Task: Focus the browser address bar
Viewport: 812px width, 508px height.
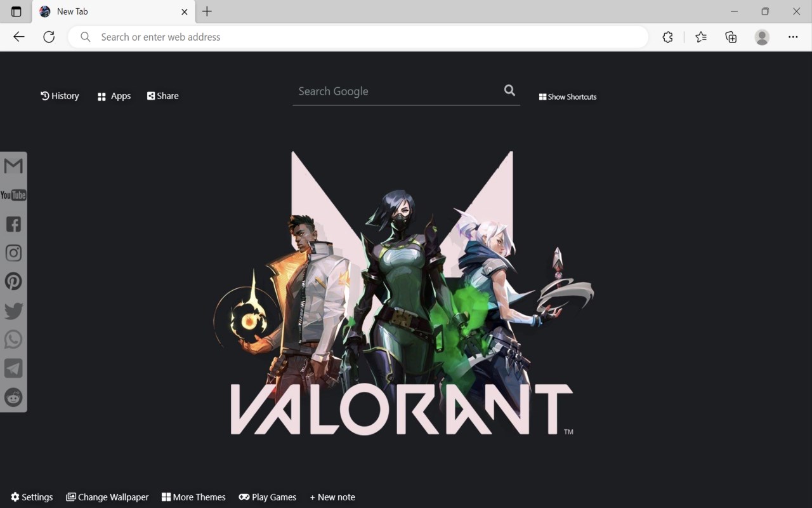Action: 358,37
